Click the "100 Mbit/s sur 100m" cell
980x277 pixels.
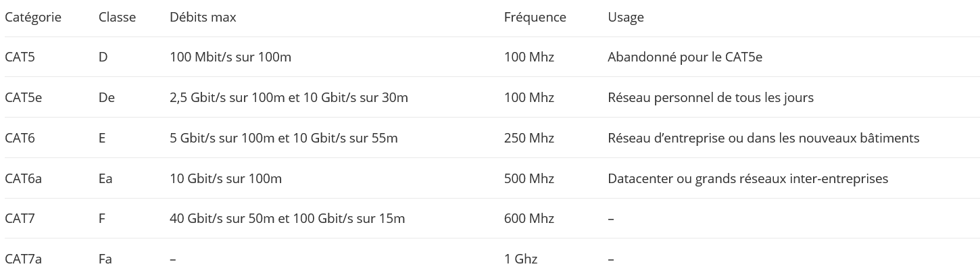230,57
